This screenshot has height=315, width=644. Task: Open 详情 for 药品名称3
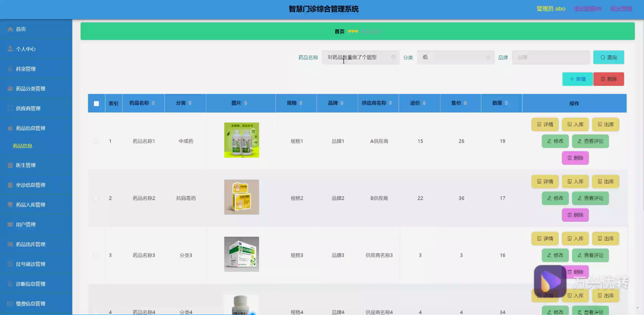click(x=545, y=239)
